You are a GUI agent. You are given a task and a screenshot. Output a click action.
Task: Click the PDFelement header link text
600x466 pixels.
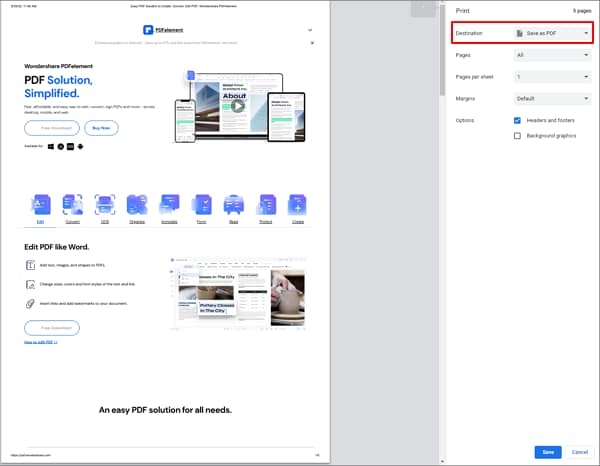point(169,30)
